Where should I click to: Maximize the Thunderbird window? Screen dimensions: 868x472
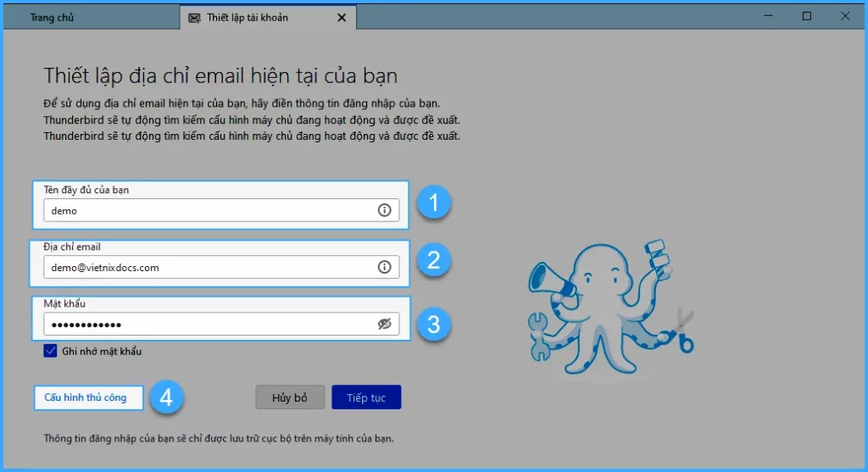[x=807, y=16]
